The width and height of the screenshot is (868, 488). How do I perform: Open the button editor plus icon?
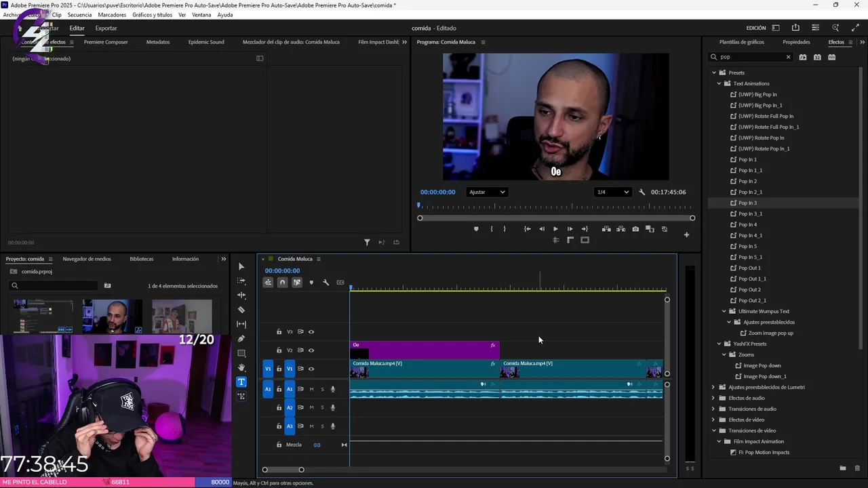coord(686,235)
